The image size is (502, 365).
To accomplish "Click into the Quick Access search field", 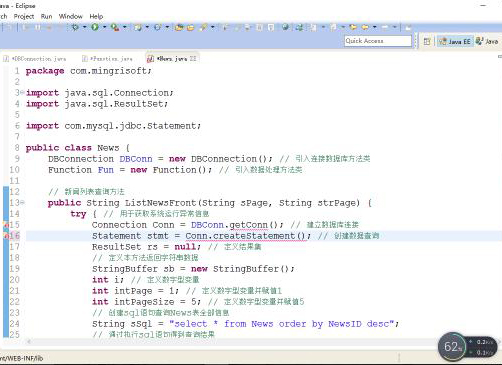I will (x=378, y=41).
